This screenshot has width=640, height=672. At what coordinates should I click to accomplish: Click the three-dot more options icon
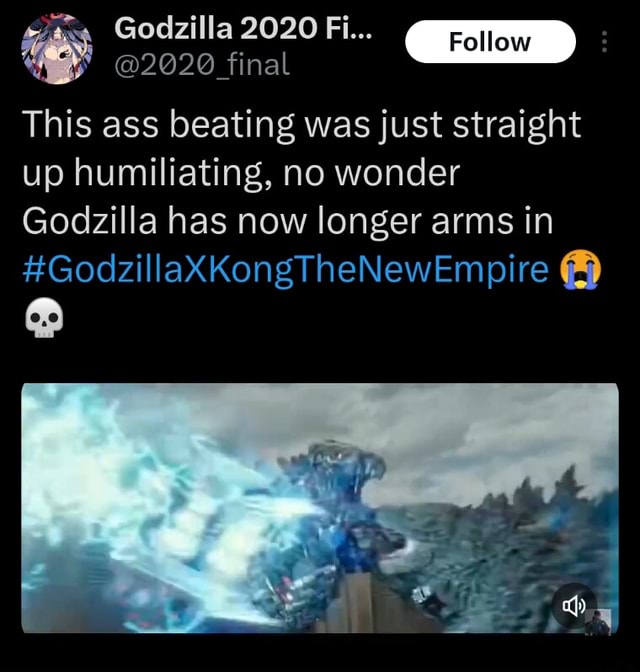pos(604,42)
